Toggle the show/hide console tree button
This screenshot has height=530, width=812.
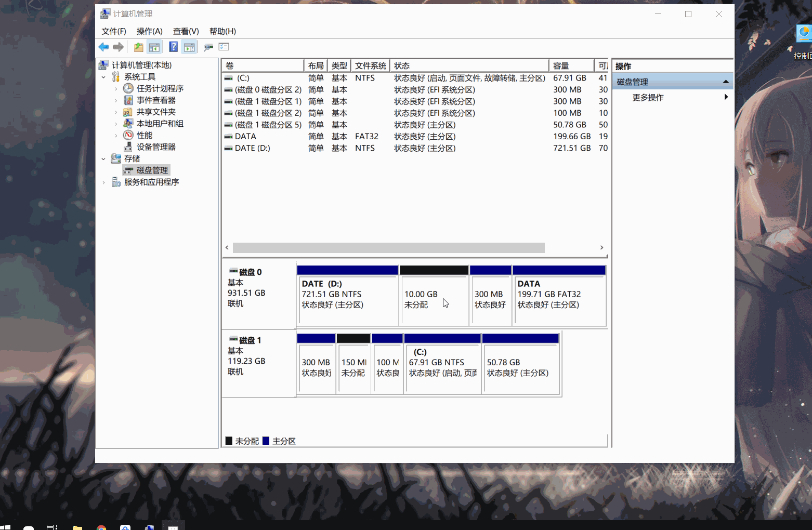coord(154,47)
